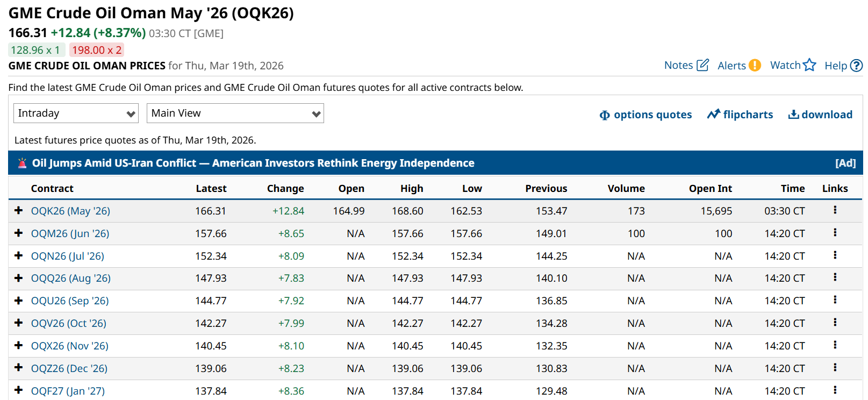This screenshot has height=400, width=868.
Task: Open the Intraday dropdown
Action: click(x=76, y=113)
